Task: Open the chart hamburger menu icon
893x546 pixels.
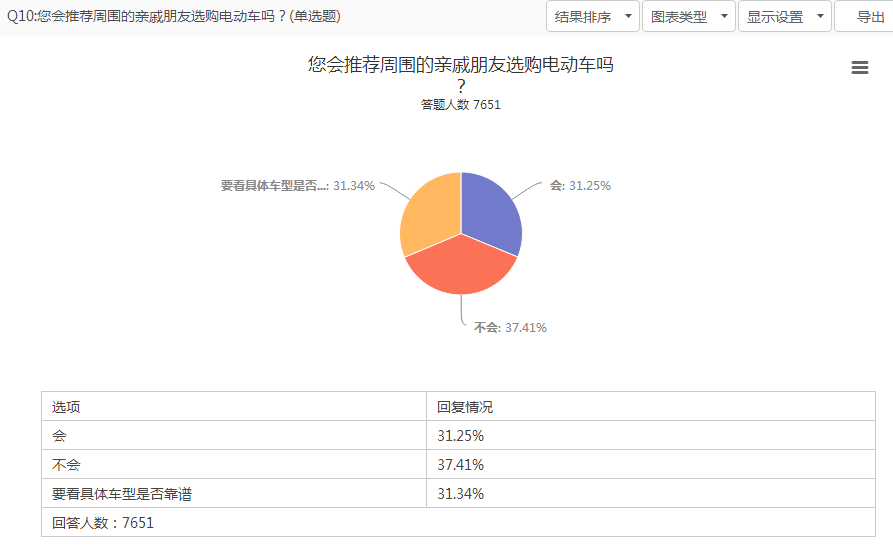Action: pyautogui.click(x=859, y=68)
